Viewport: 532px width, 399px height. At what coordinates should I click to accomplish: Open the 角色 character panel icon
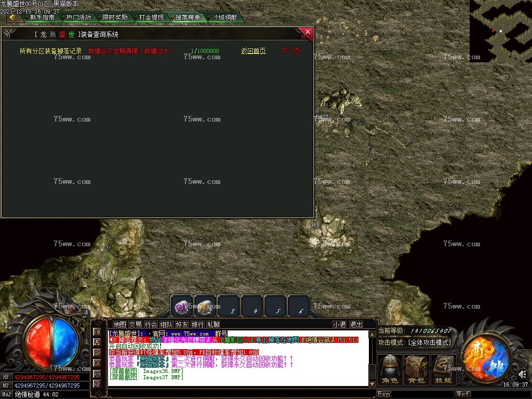point(390,369)
